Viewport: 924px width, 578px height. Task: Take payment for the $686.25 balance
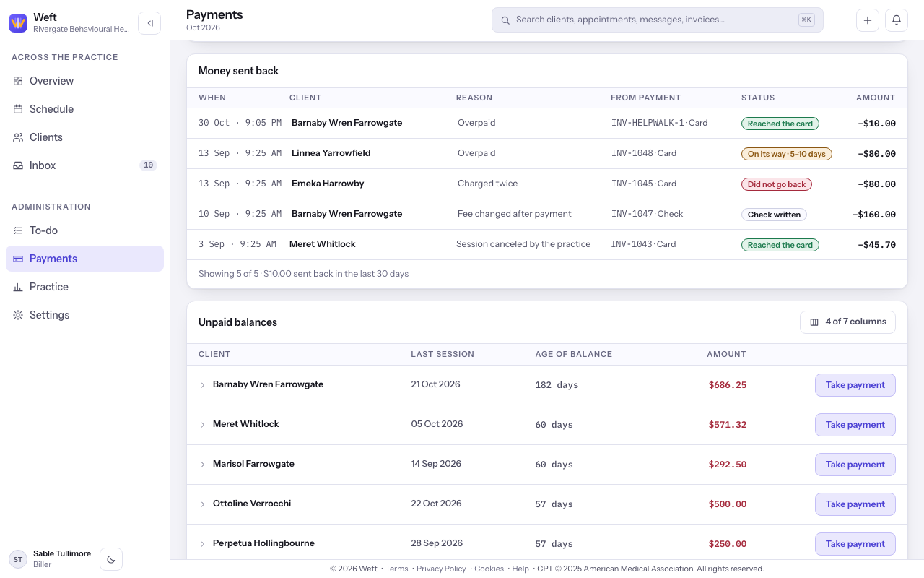point(855,385)
